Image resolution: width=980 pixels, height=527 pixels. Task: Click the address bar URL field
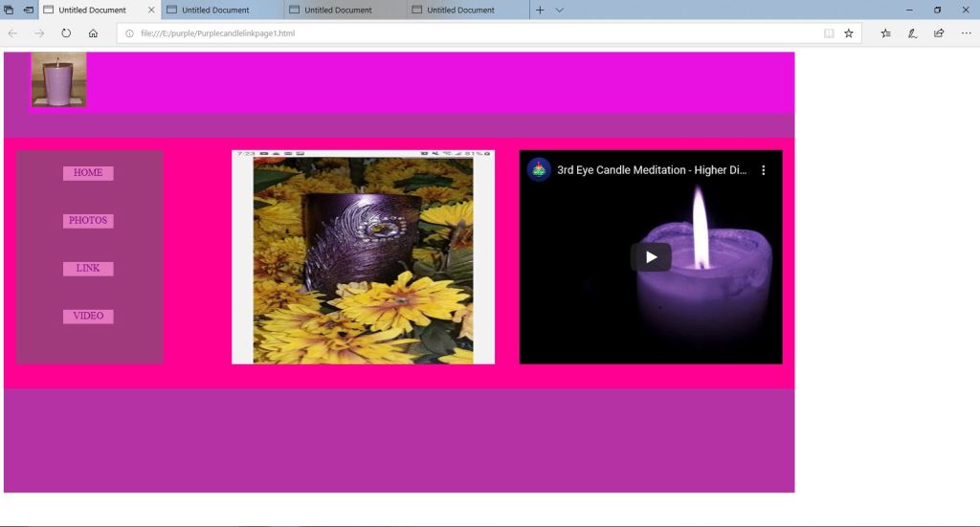pos(479,33)
